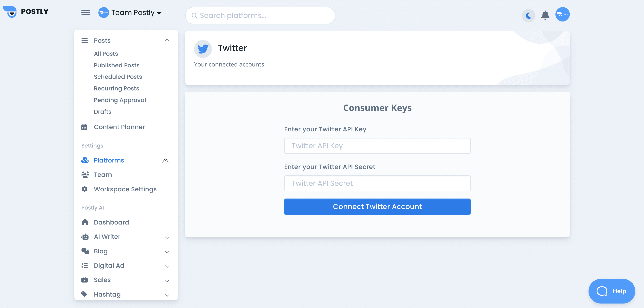Open the Team Postly workspace dropdown
Screen dimensions: 644x308
(x=130, y=13)
